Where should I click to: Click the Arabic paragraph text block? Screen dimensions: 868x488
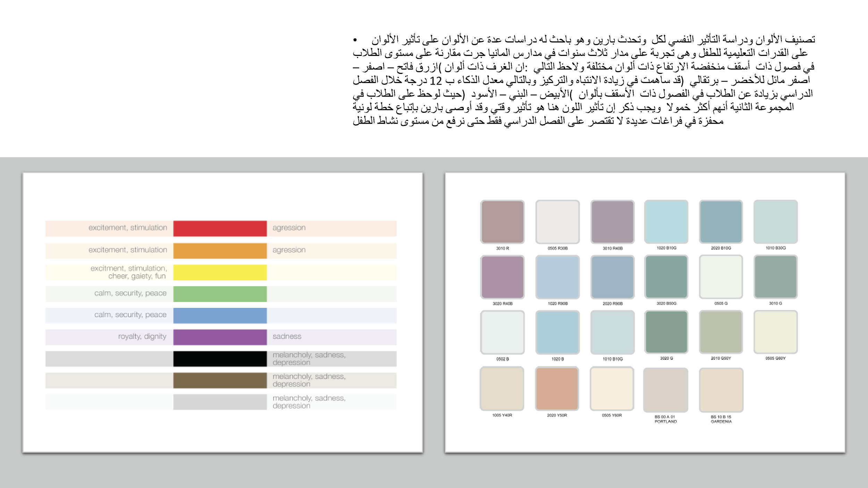583,80
